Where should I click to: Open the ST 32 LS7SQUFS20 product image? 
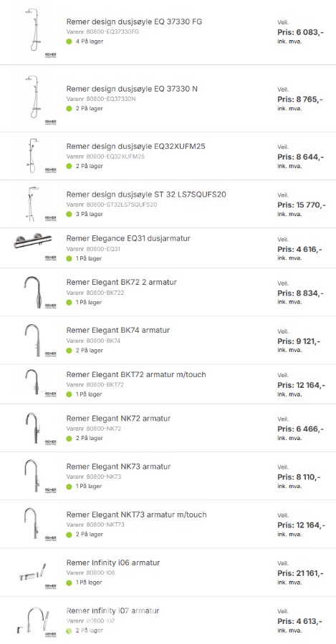coord(37,204)
